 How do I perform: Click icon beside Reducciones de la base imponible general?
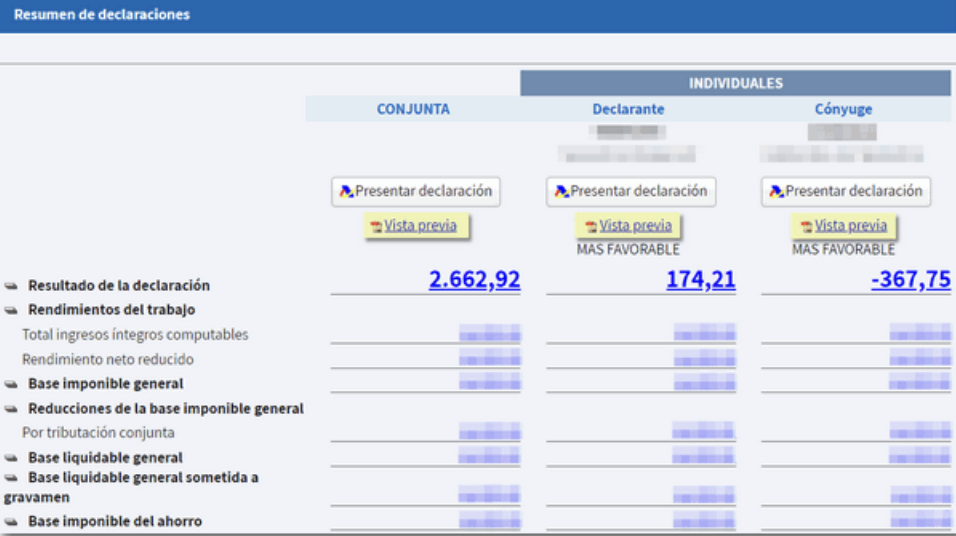(x=11, y=409)
